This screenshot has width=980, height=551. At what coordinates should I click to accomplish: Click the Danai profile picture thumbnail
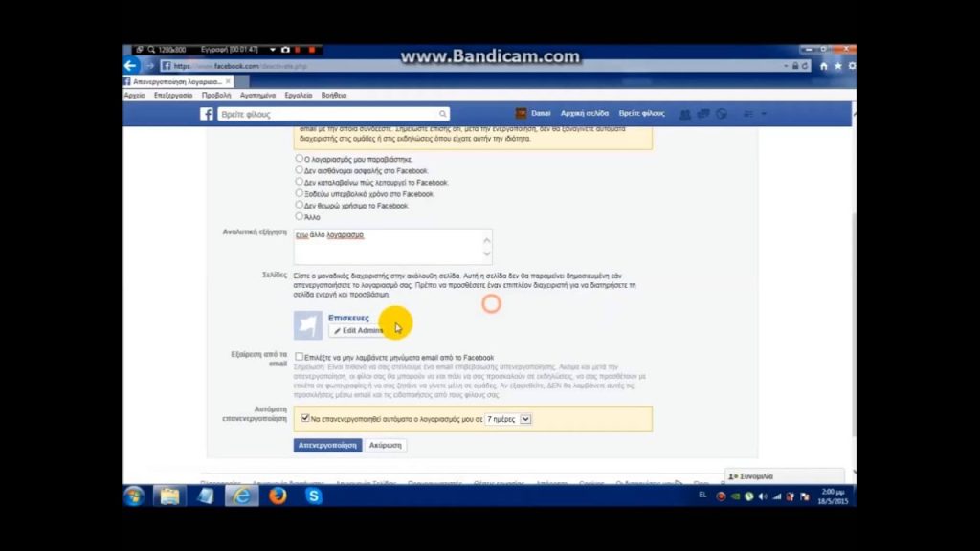521,113
